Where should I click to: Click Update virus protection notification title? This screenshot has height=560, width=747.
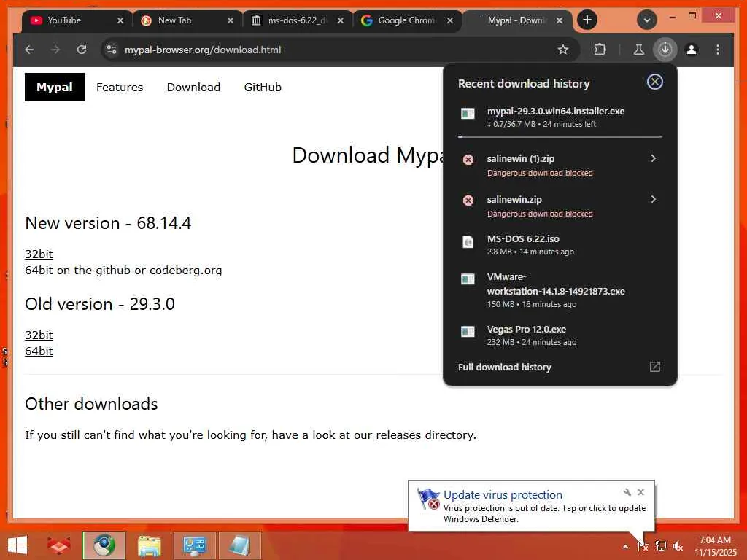click(x=503, y=495)
